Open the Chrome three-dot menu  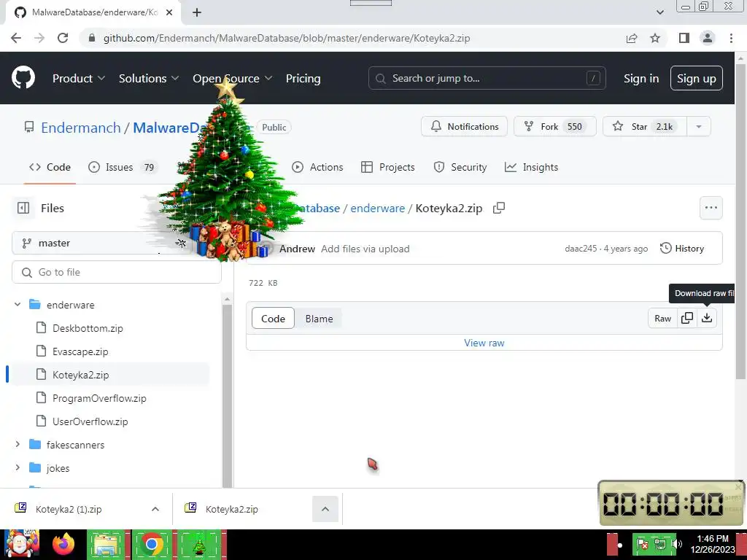tap(731, 38)
